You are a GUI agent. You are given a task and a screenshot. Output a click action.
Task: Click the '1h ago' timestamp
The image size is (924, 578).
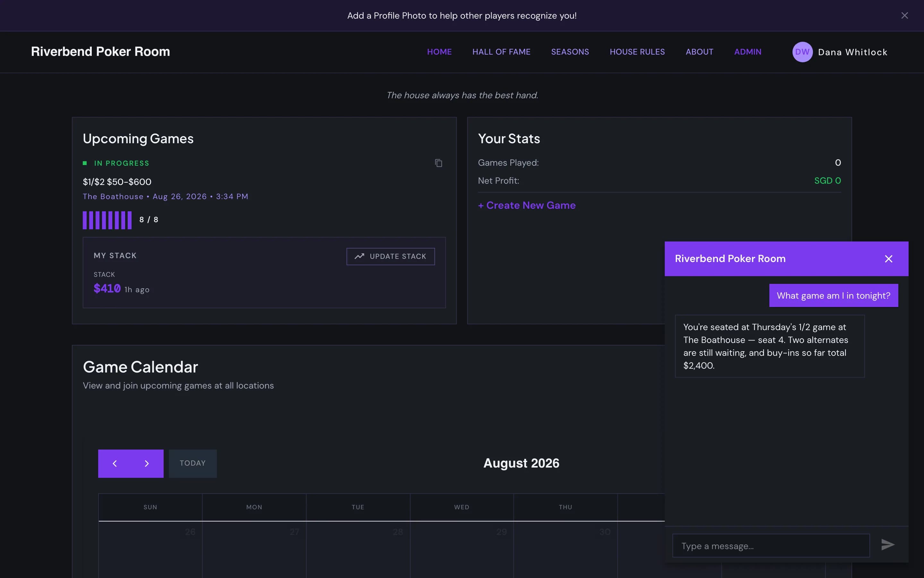coord(137,290)
